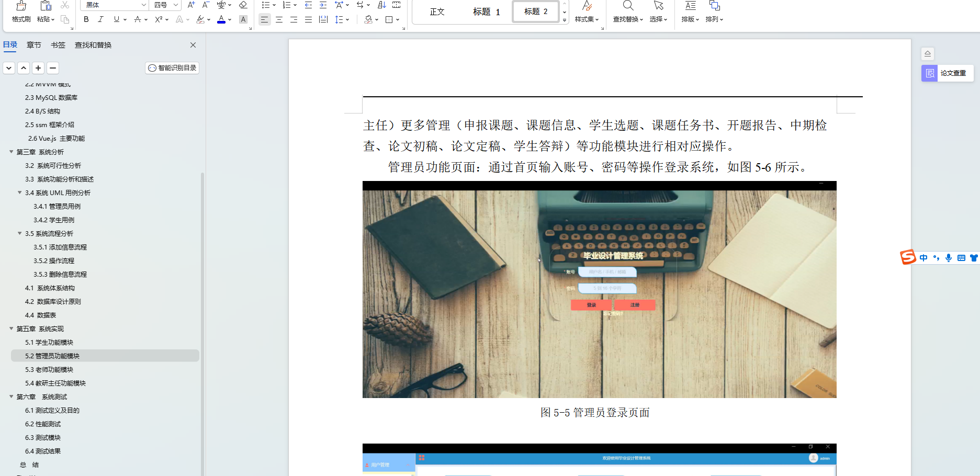Click the decrease font size A- icon
This screenshot has height=476, width=980.
pos(206,5)
